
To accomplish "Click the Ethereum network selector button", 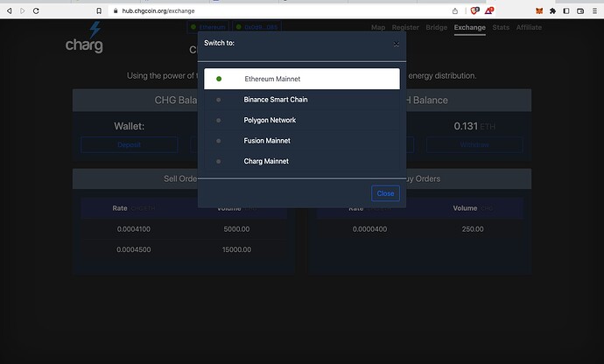I will click(x=208, y=27).
